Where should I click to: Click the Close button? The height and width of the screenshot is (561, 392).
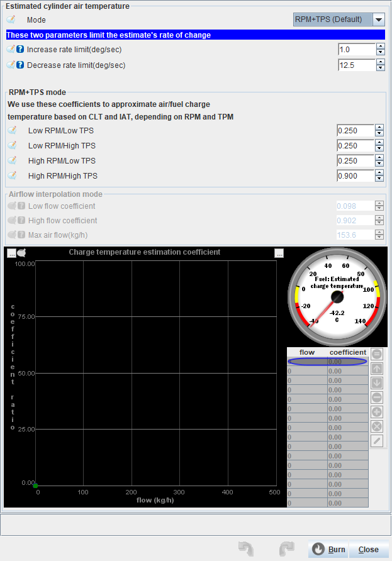coord(369,549)
